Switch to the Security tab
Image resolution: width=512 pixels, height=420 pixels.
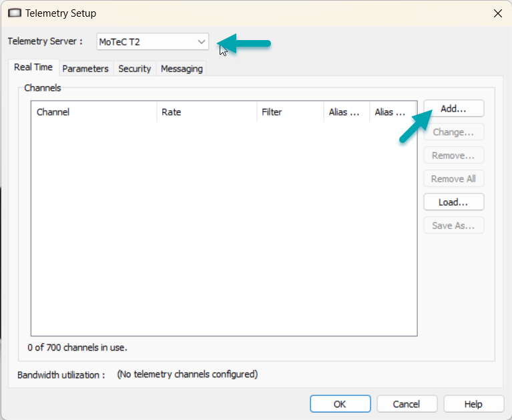click(x=135, y=69)
